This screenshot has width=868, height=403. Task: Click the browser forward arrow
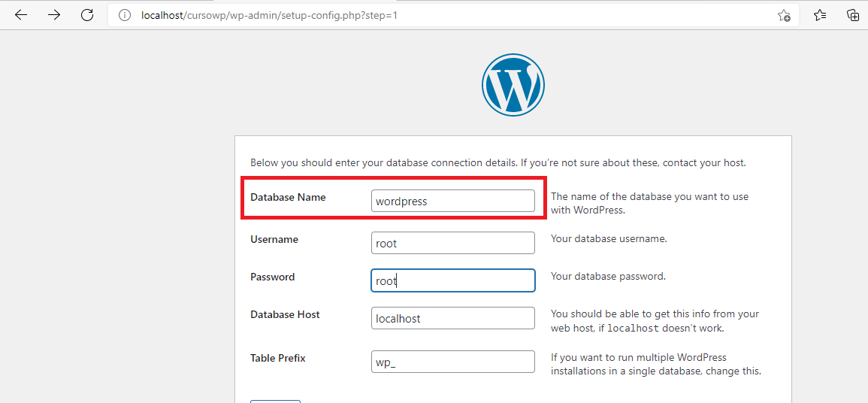pos(54,15)
